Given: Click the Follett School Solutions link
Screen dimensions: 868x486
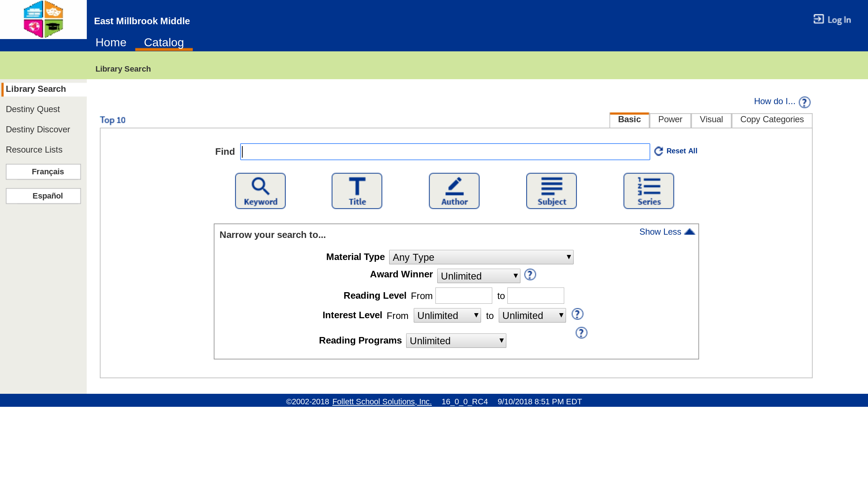Looking at the screenshot, I should click(382, 401).
